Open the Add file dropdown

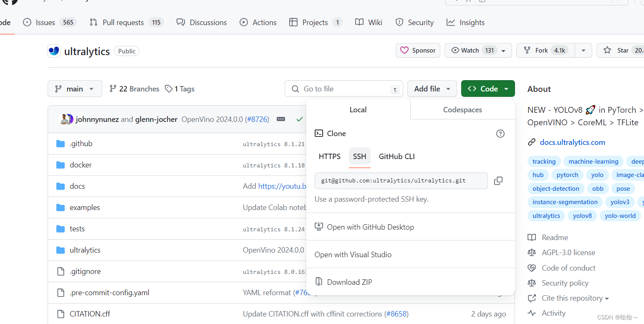point(432,89)
